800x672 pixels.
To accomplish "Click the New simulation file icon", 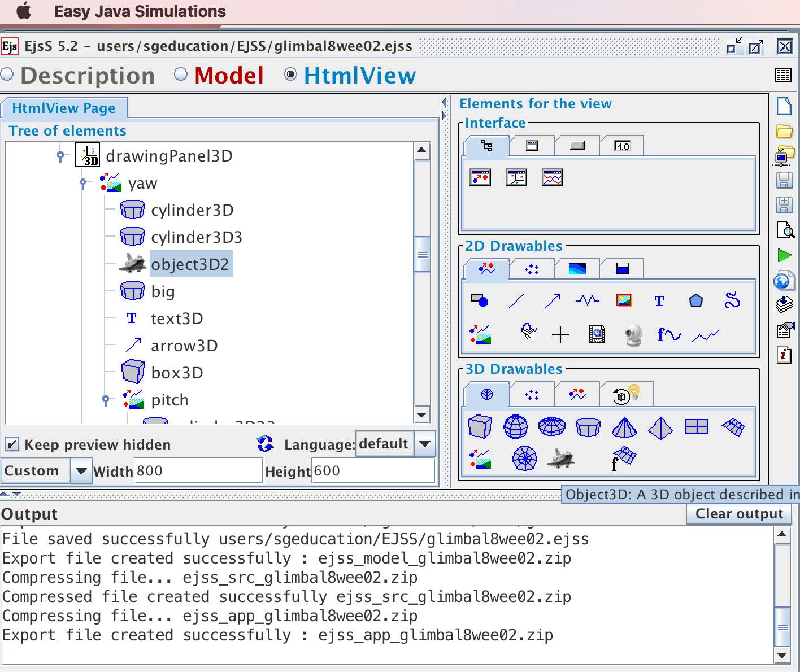I will [784, 106].
